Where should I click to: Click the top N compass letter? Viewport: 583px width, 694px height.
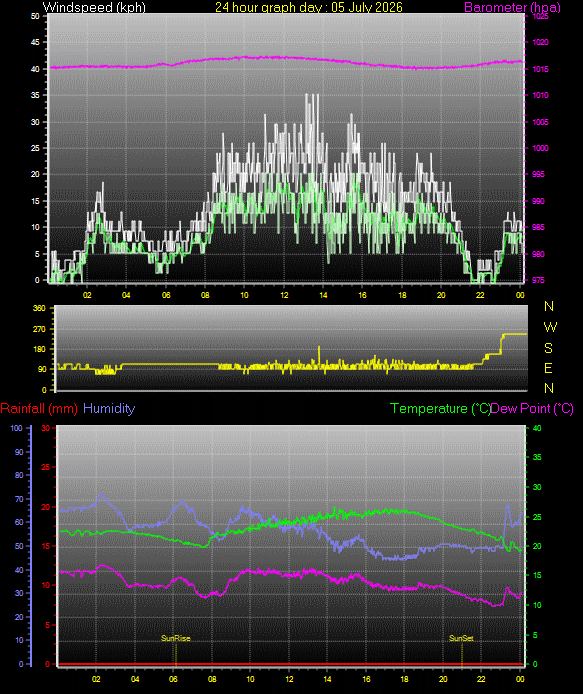click(549, 306)
